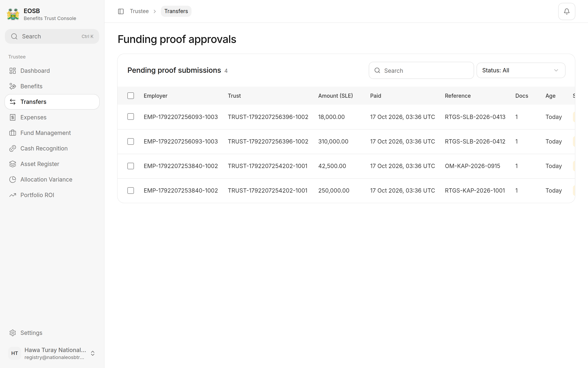
Task: View Portfolio ROI page
Action: pyautogui.click(x=52, y=195)
